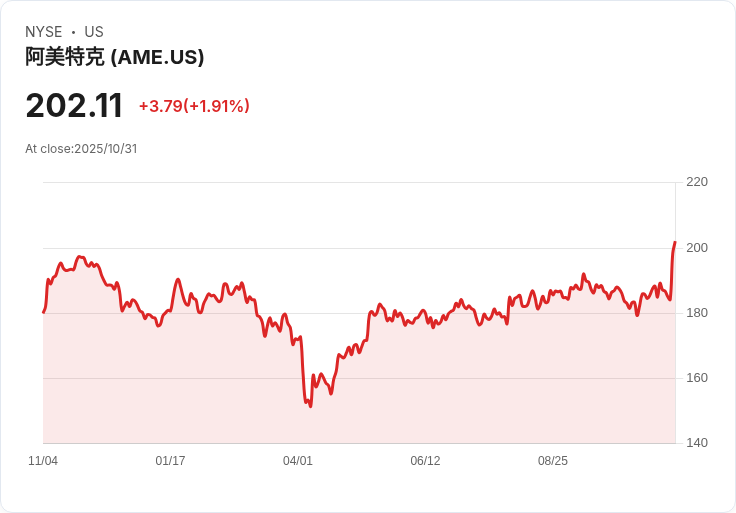This screenshot has width=736, height=513.
Task: Click the 220 y-axis label
Action: tap(697, 182)
